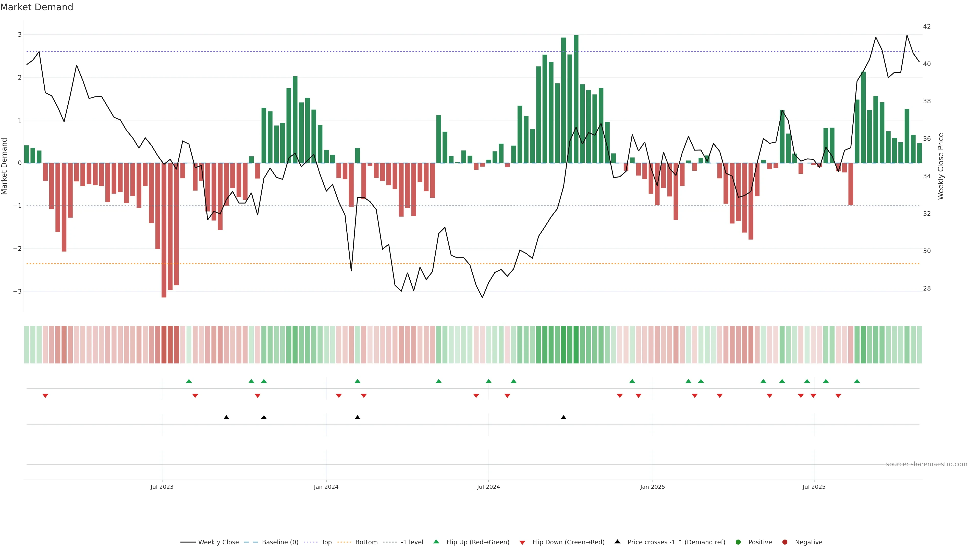Click the first red flip-down marker on left
The image size is (980, 551).
coord(45,396)
